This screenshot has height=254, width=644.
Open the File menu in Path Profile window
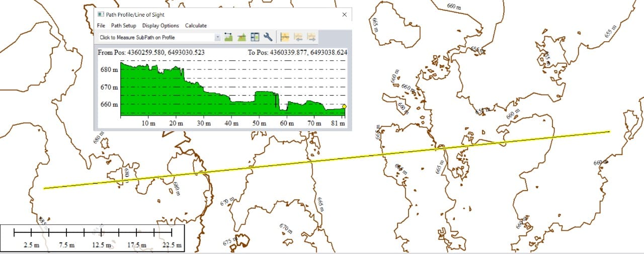point(101,26)
